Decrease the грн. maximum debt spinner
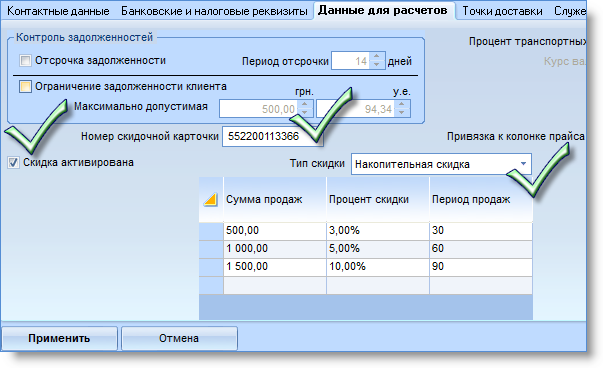Screen dimensions: 603x368 [305, 113]
